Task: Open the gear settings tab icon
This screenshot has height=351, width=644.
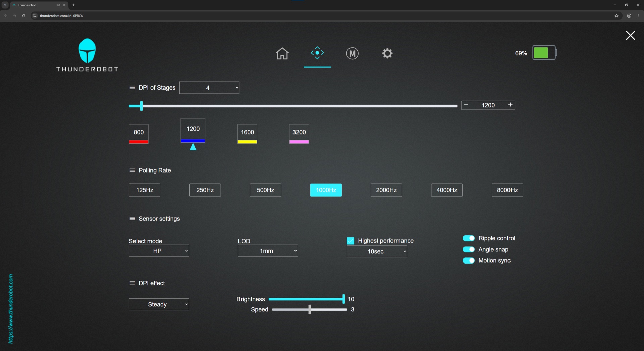Action: point(387,53)
